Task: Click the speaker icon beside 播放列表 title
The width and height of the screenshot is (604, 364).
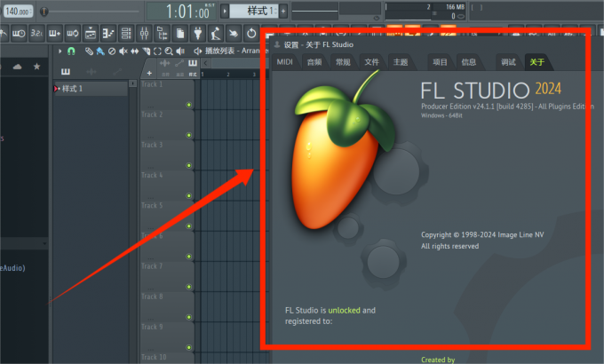Action: (x=197, y=51)
